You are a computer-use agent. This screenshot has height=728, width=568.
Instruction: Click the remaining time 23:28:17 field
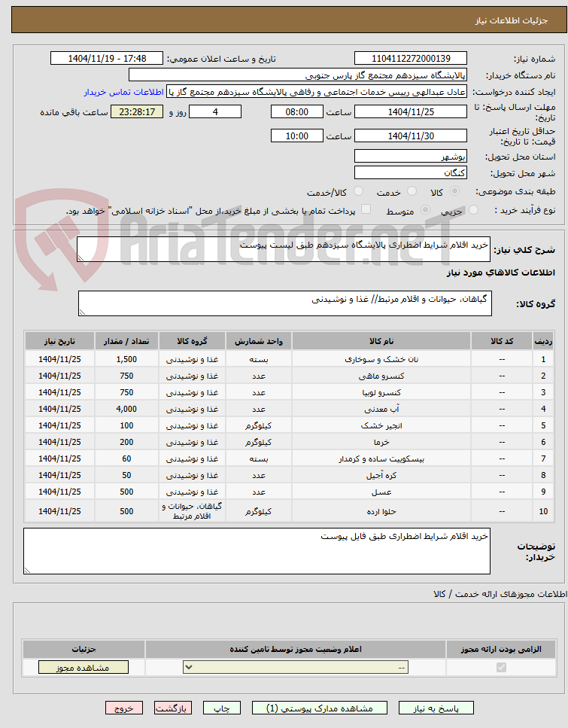[137, 112]
